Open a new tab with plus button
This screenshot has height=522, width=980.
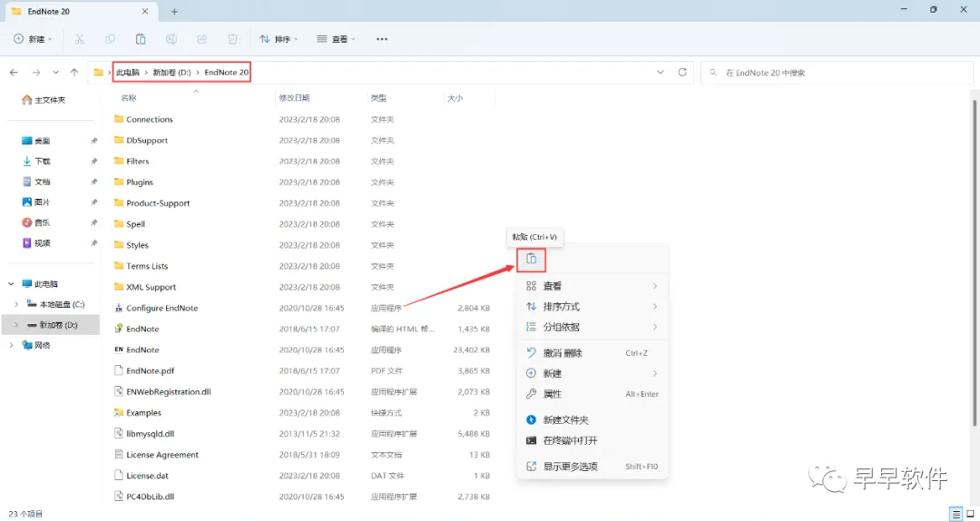[174, 11]
